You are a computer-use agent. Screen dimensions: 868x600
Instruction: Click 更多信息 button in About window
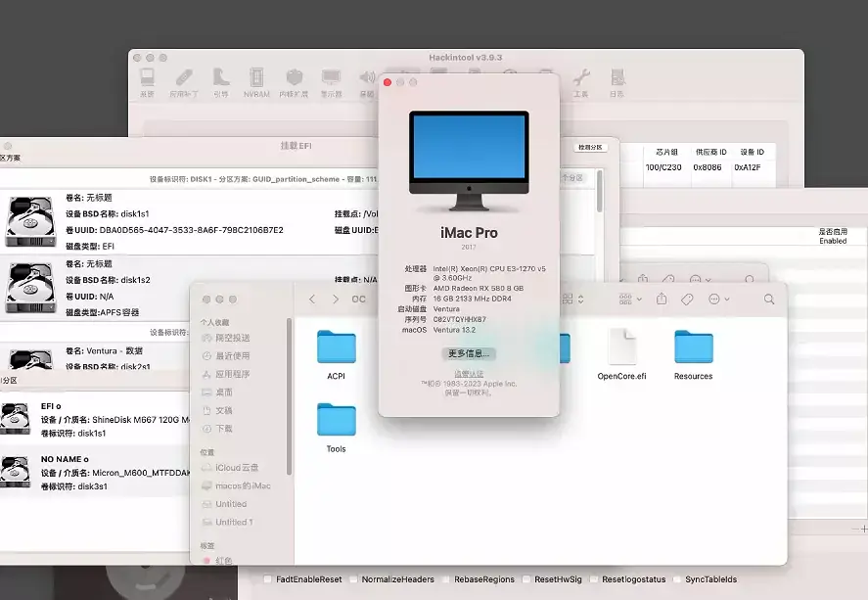coord(469,353)
